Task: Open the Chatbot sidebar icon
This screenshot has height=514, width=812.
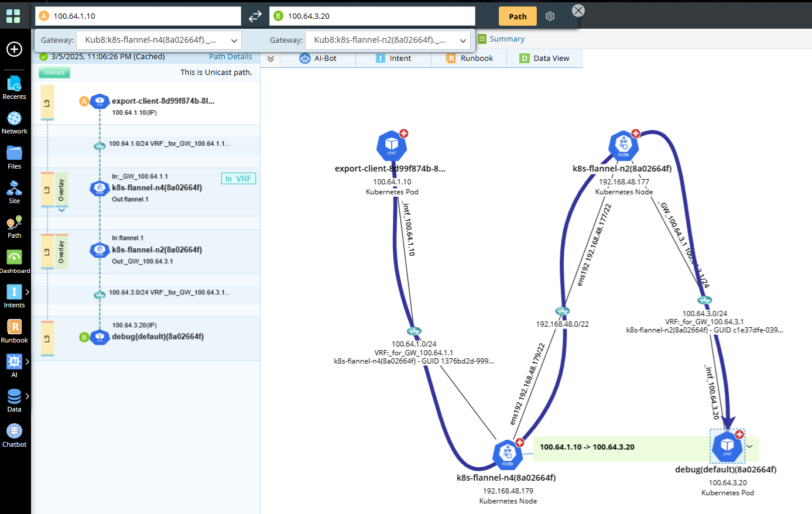Action: click(x=14, y=435)
